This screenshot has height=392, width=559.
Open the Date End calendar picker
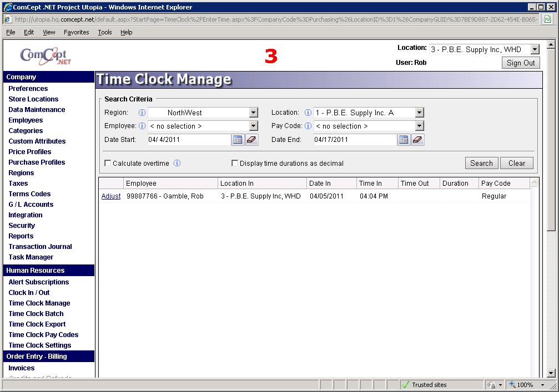(x=404, y=140)
